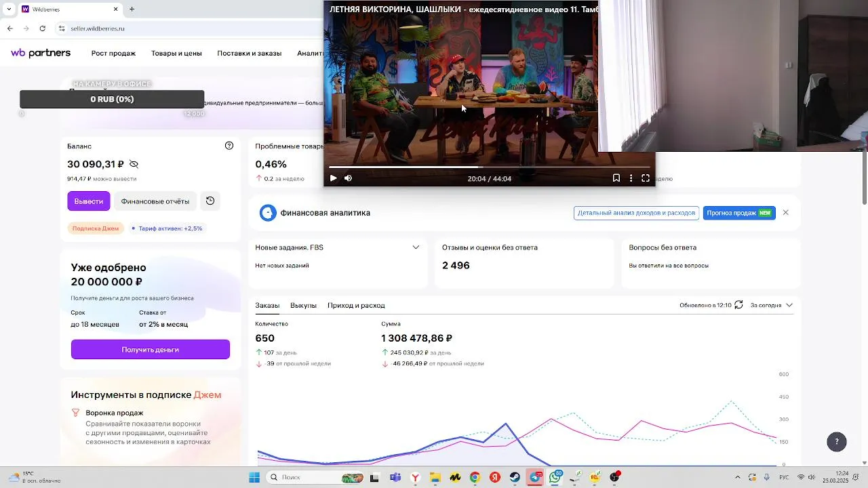
Task: Show hidden system tray icons
Action: [738, 477]
